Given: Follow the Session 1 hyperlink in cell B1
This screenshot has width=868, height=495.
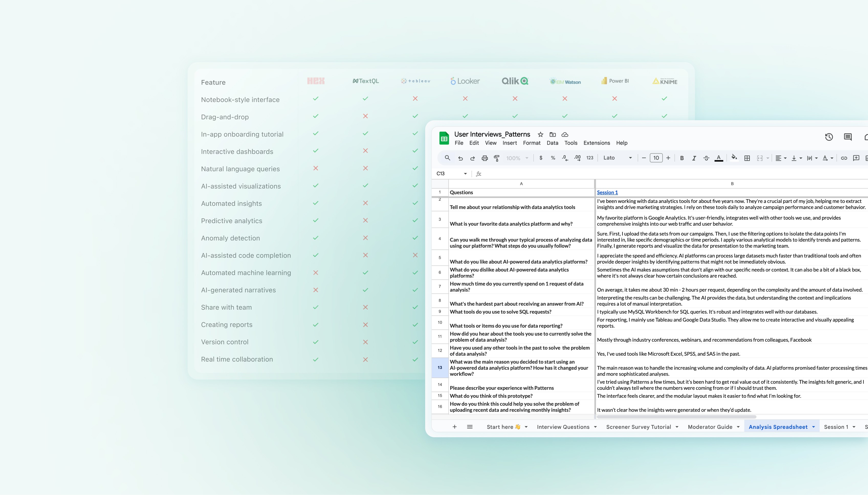Looking at the screenshot, I should [607, 192].
